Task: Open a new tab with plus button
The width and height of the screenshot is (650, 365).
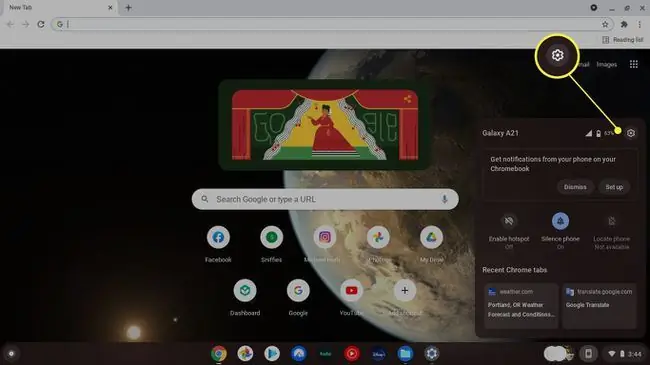Action: (128, 7)
